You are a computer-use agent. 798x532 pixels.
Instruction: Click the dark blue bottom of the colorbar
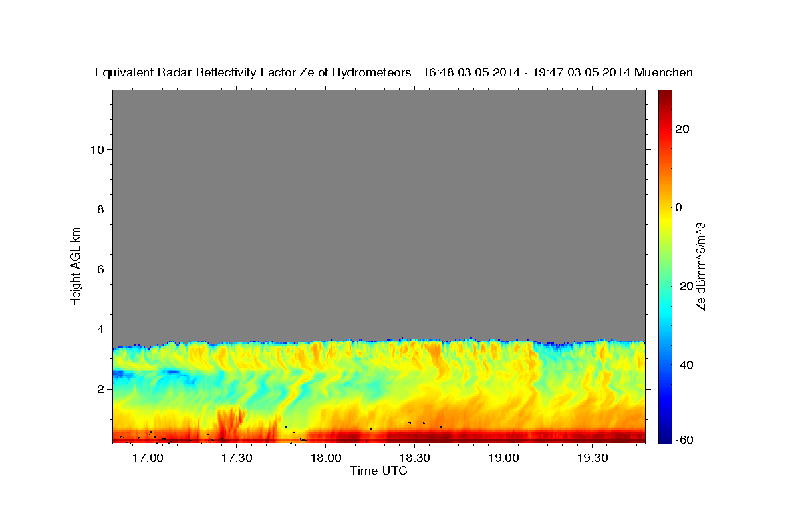[664, 439]
